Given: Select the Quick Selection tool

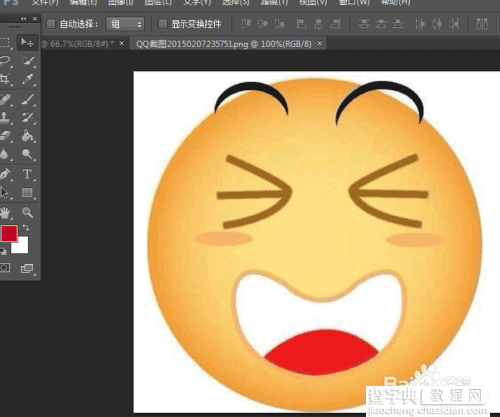Looking at the screenshot, I should (27, 61).
